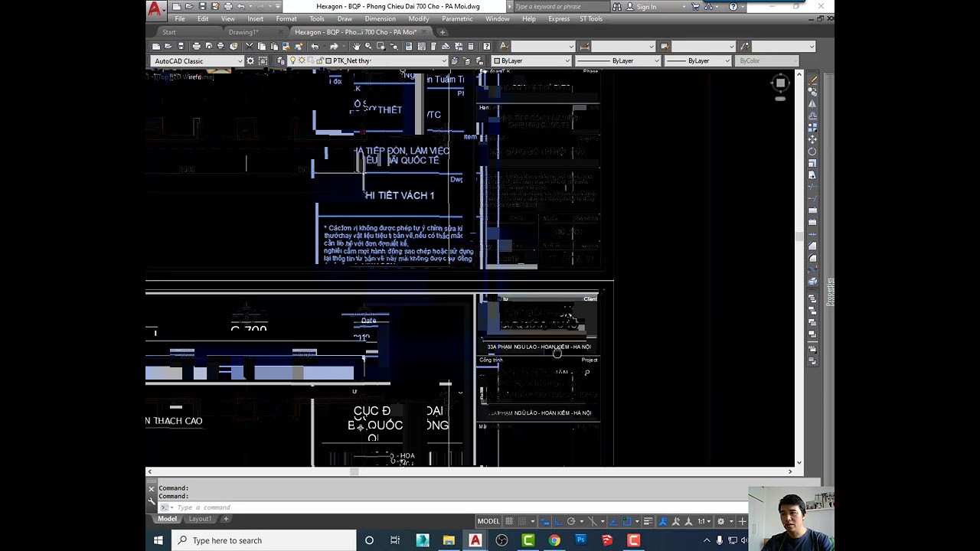This screenshot has width=980, height=551.
Task: Toggle lineweight display in status bar
Action: click(648, 521)
